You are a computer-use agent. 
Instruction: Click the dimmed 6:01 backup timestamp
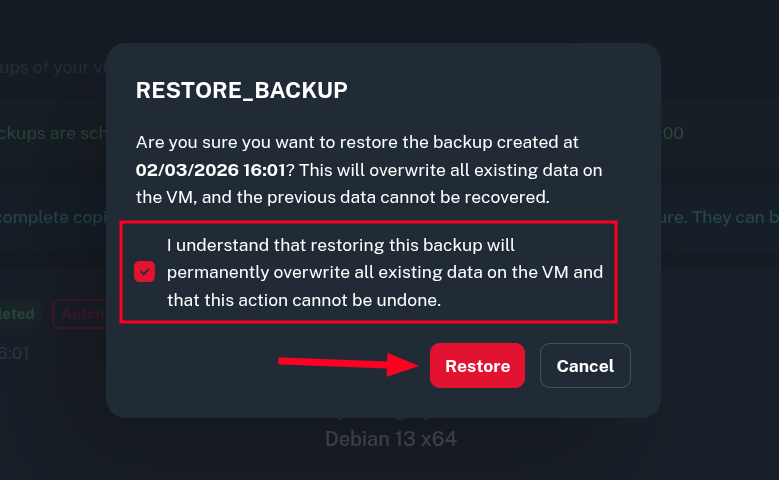click(x=16, y=353)
